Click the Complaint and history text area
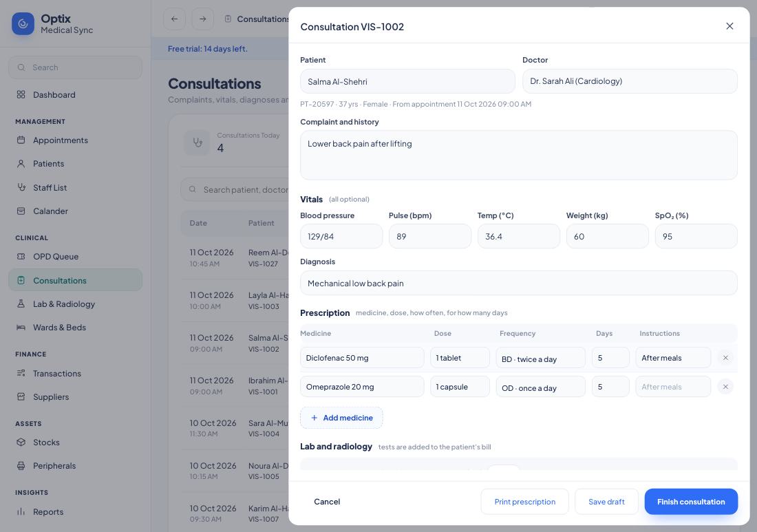This screenshot has height=532, width=757. (518, 155)
